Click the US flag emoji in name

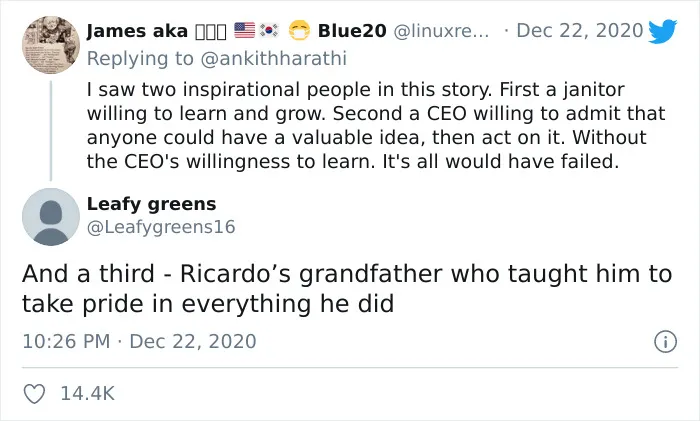click(x=244, y=30)
